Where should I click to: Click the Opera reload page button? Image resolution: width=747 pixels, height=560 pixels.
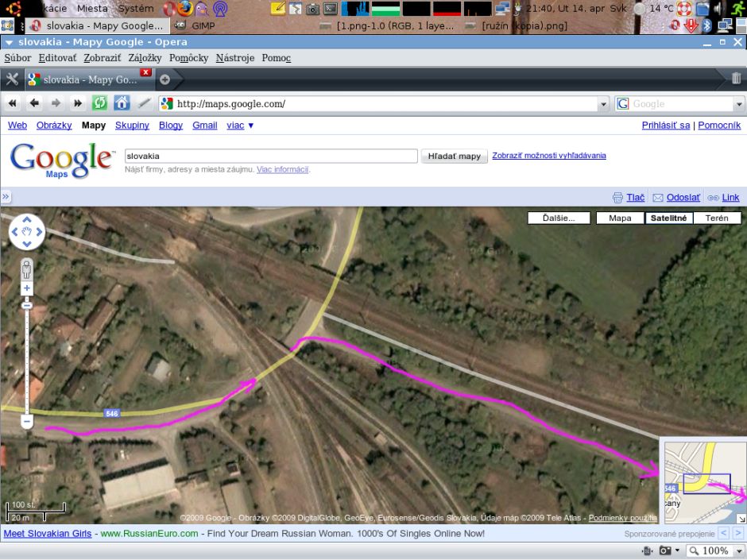[x=99, y=103]
